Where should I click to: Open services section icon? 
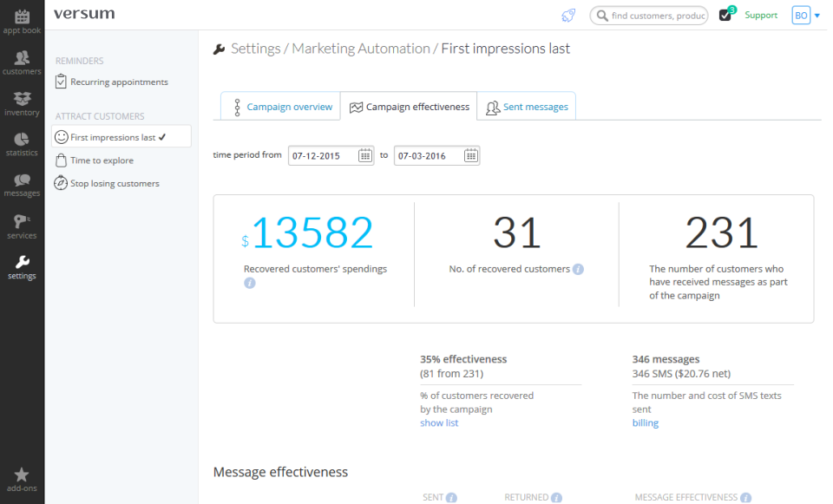[x=22, y=226]
